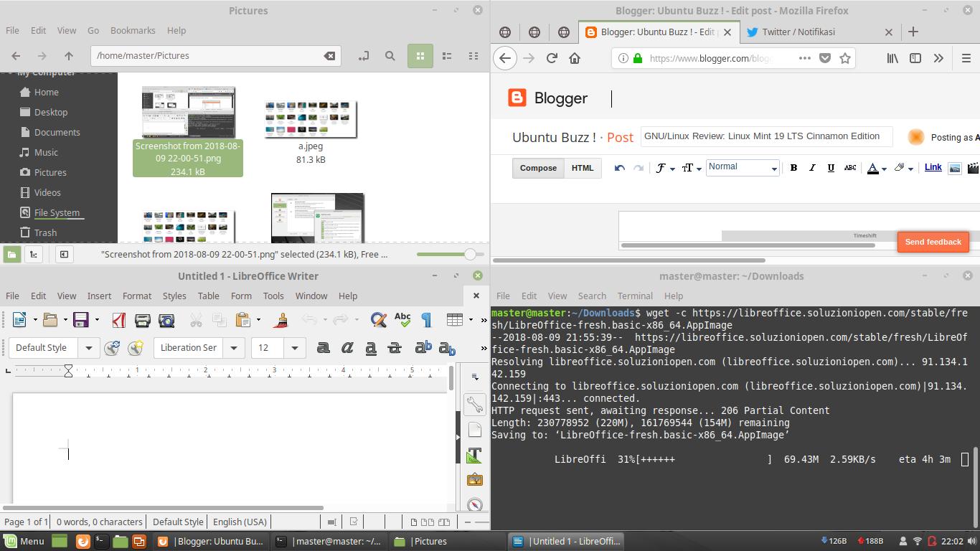This screenshot has height=551, width=980.
Task: Toggle Italic text in LibreOffice sidebar area
Action: click(x=347, y=347)
